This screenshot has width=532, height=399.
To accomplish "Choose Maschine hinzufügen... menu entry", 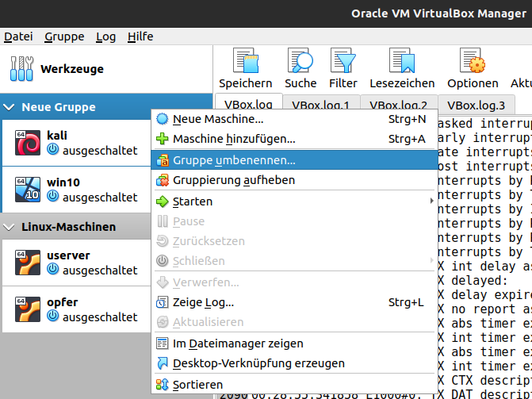I will 294,139.
